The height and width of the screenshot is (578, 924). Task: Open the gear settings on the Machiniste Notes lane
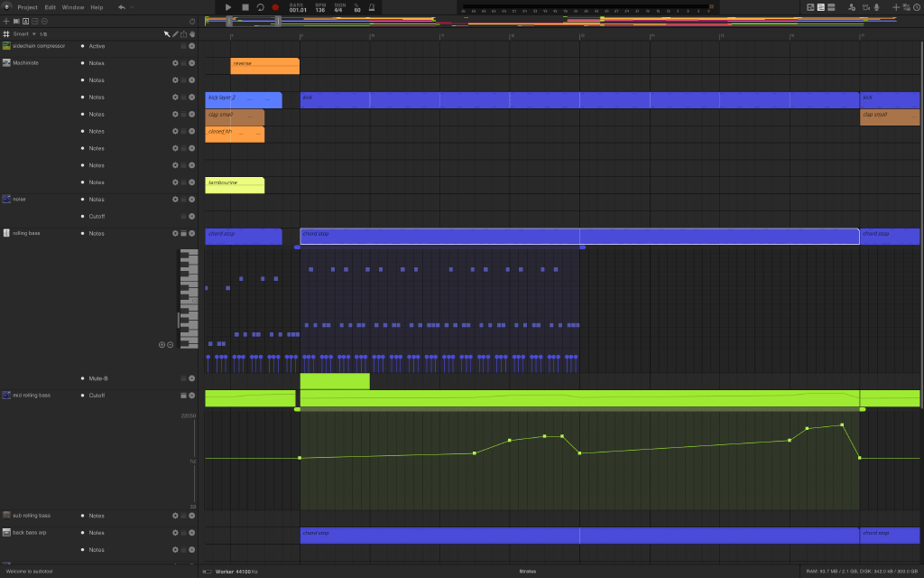coord(175,62)
